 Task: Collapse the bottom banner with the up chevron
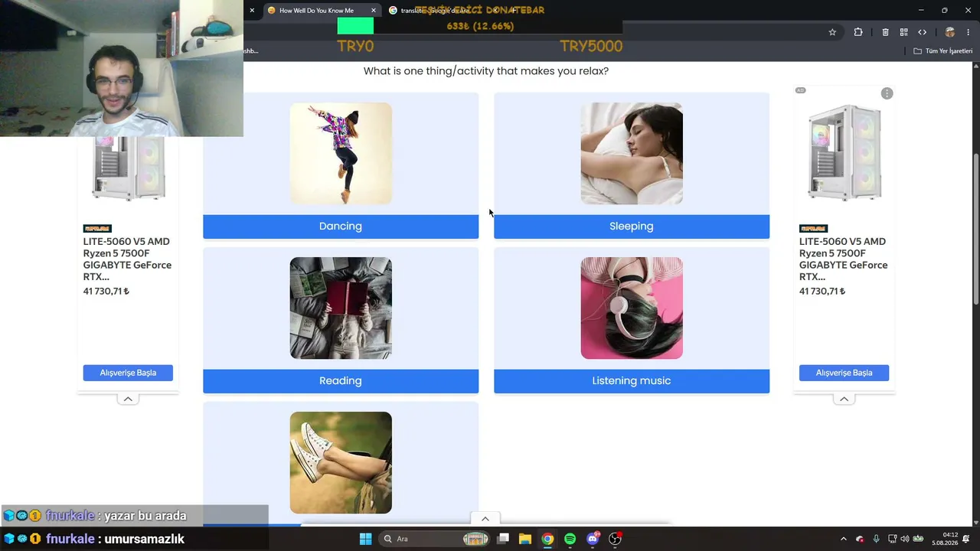[485, 519]
